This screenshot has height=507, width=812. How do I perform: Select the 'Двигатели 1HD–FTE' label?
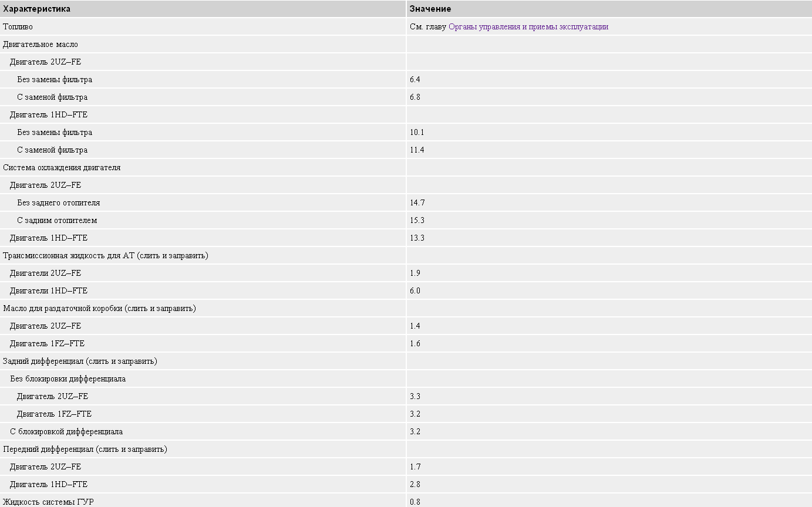[x=49, y=290]
